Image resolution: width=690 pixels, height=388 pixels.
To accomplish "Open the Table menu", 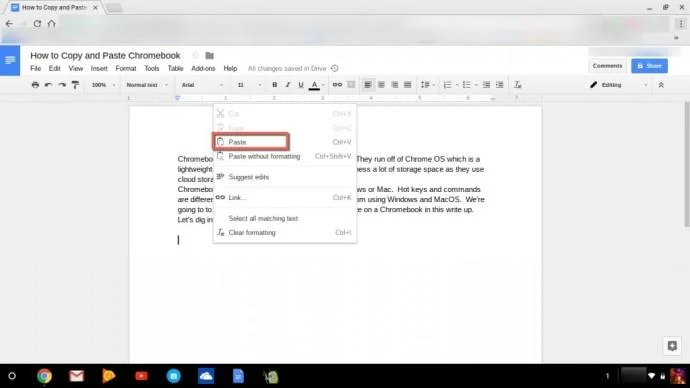I will click(175, 68).
